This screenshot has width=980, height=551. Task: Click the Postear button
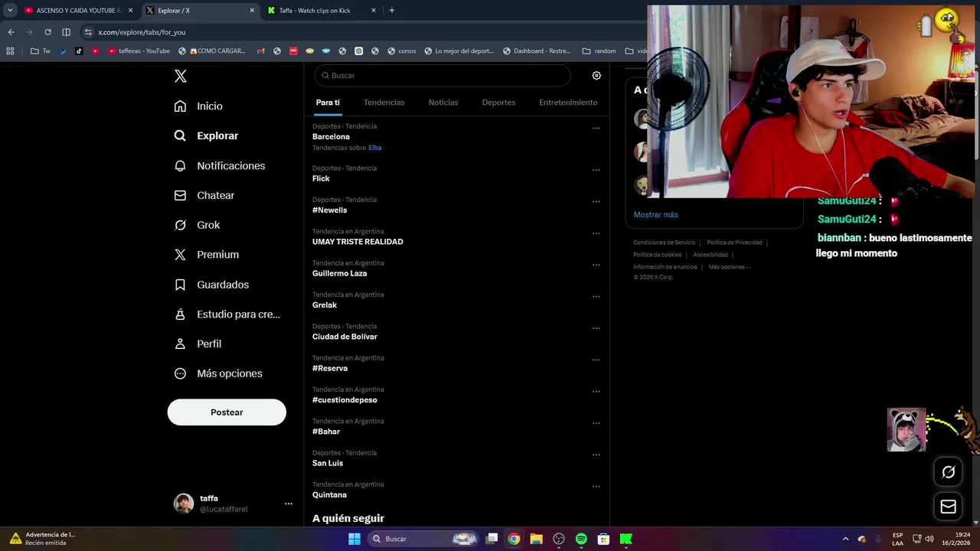(x=227, y=412)
